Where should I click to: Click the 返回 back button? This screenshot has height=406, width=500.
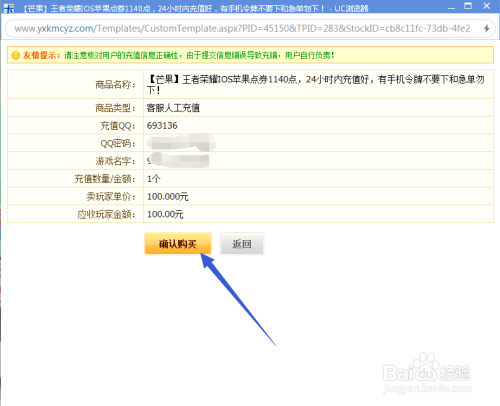(x=242, y=244)
